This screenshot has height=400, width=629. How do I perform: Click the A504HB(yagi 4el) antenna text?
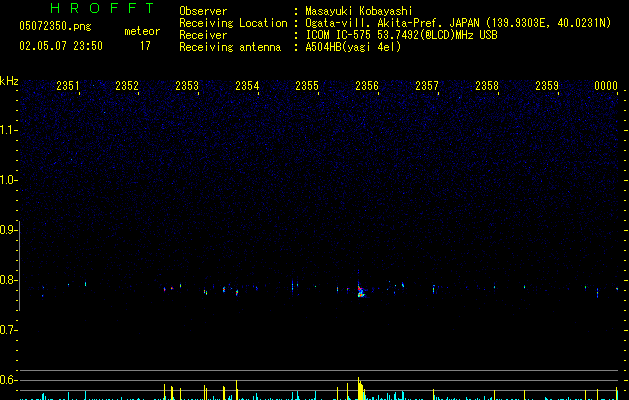[x=353, y=47]
